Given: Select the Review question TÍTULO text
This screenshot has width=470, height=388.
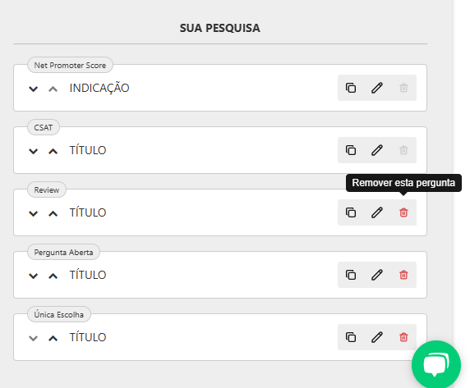Looking at the screenshot, I should [x=88, y=213].
